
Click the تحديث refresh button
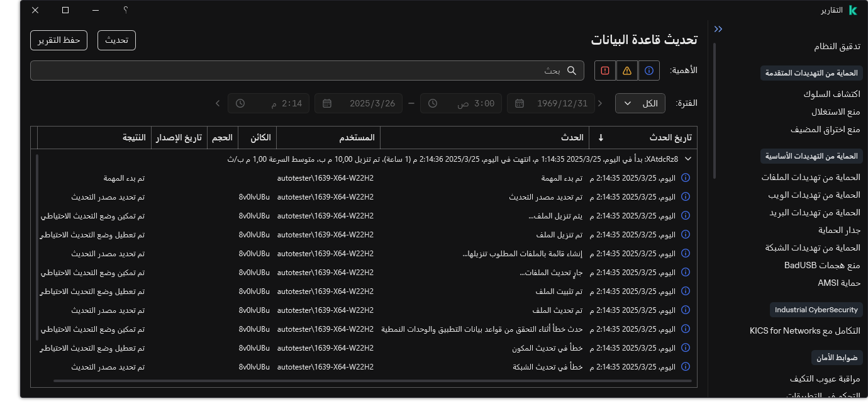(116, 40)
